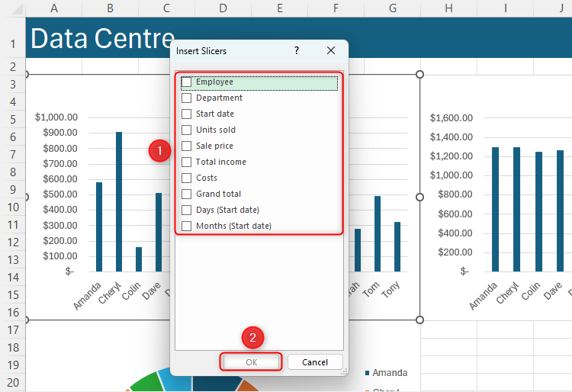Toggle the Sale price checkbox
The width and height of the screenshot is (572, 392).
click(187, 146)
